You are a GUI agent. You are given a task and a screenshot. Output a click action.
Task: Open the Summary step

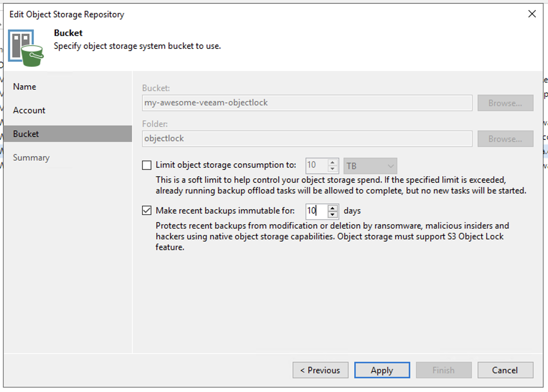point(31,157)
